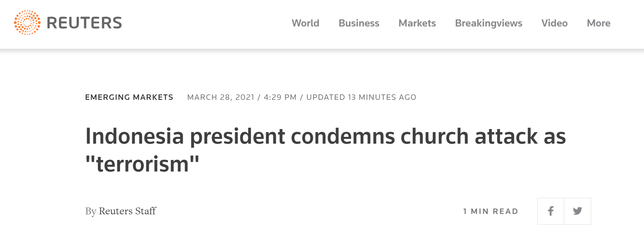Click "church attack" in the headline

click(469, 137)
